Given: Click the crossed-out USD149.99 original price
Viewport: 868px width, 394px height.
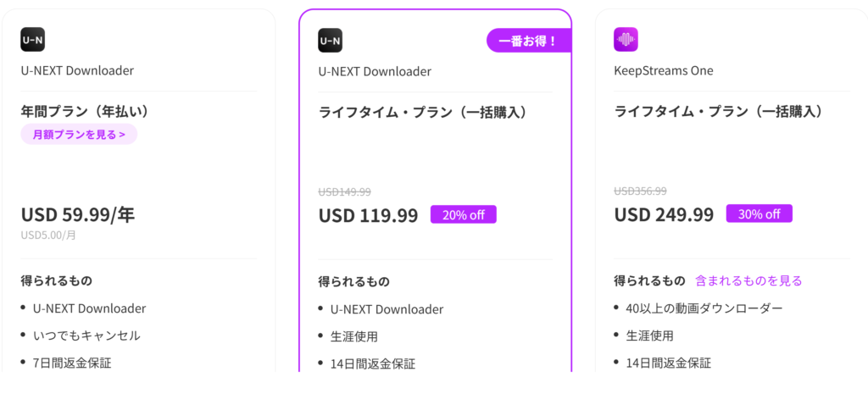Looking at the screenshot, I should pyautogui.click(x=344, y=192).
